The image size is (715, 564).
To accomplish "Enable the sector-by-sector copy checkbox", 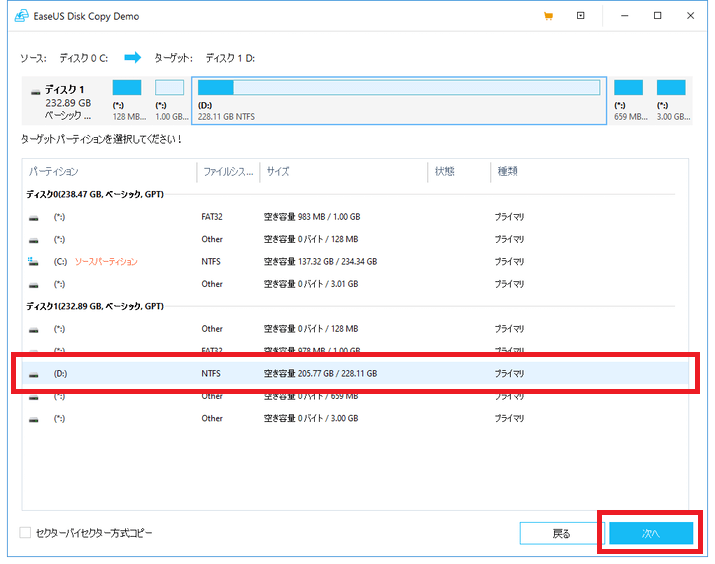I will [x=26, y=533].
